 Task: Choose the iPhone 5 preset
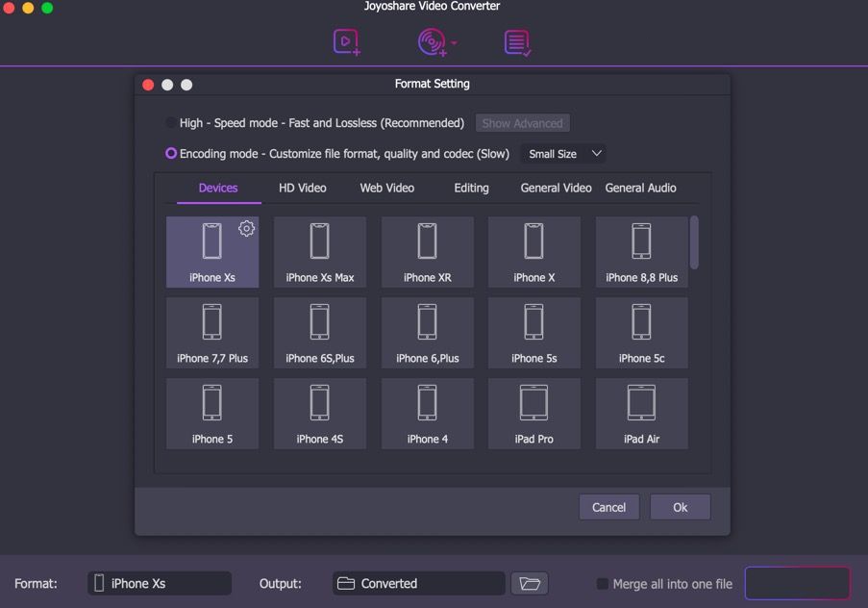click(212, 414)
